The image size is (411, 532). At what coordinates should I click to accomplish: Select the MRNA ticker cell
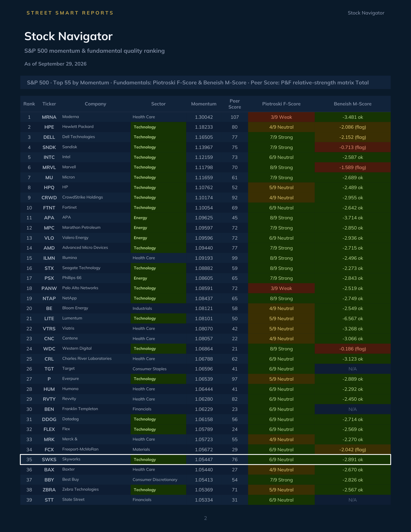pos(49,117)
